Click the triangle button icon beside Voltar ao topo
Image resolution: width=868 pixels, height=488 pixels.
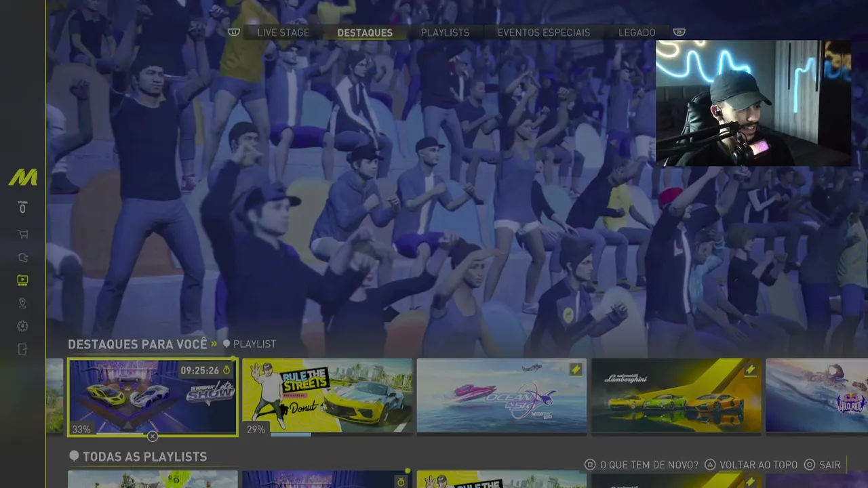[710, 465]
